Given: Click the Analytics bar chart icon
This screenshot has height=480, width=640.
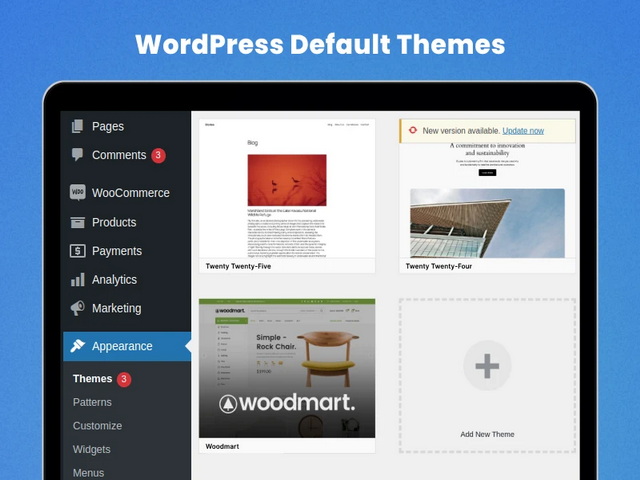Looking at the screenshot, I should click(78, 280).
